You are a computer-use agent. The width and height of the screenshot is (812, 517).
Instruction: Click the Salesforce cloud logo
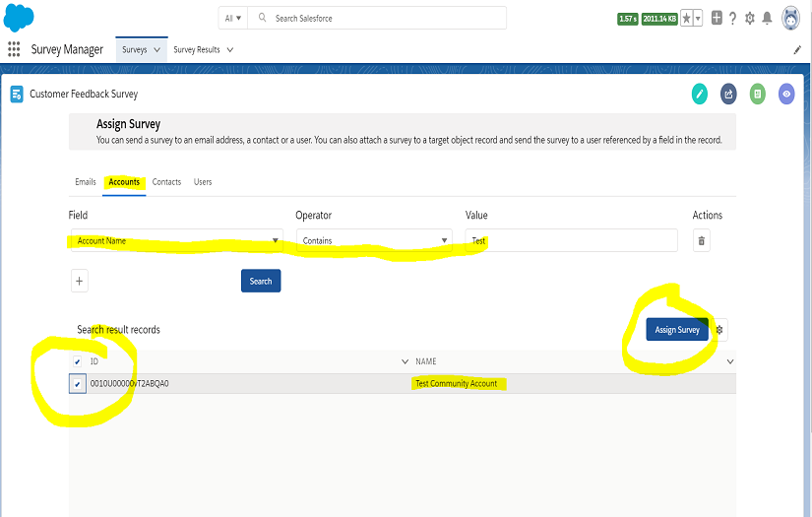(19, 18)
